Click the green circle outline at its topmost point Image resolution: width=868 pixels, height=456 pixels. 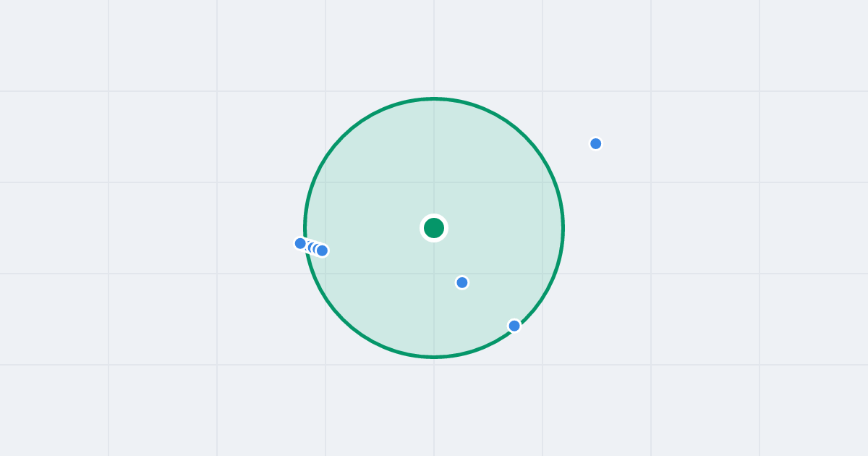434,98
